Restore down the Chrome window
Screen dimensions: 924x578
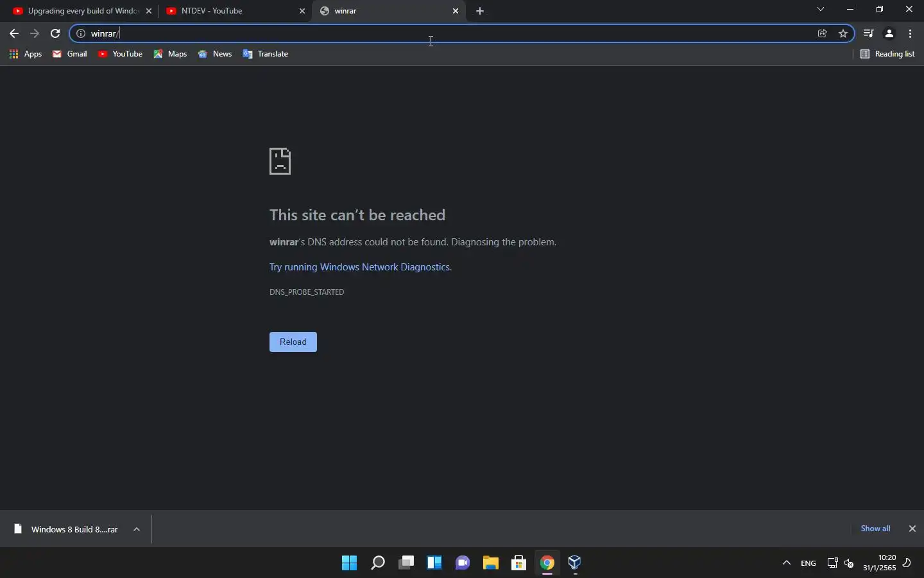pyautogui.click(x=881, y=10)
